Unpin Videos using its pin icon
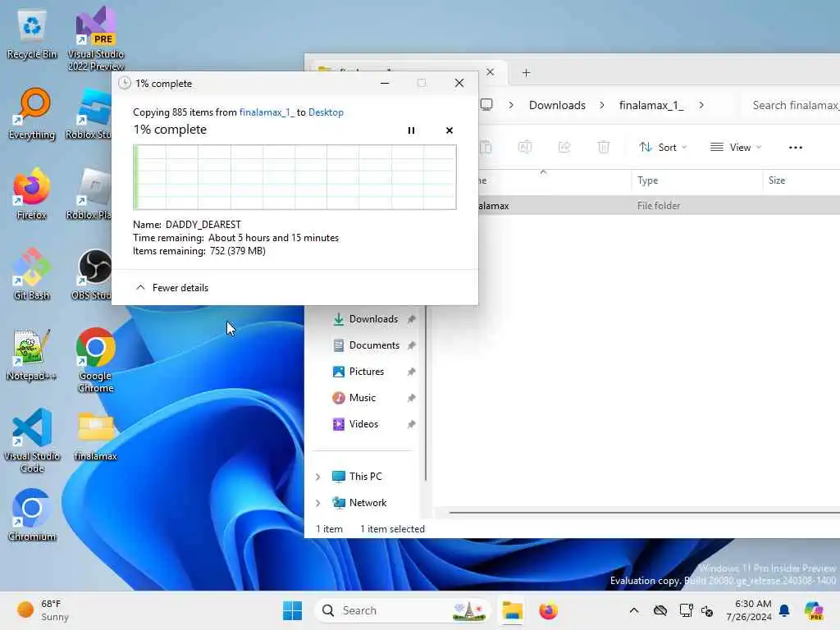This screenshot has height=630, width=840. pos(411,424)
